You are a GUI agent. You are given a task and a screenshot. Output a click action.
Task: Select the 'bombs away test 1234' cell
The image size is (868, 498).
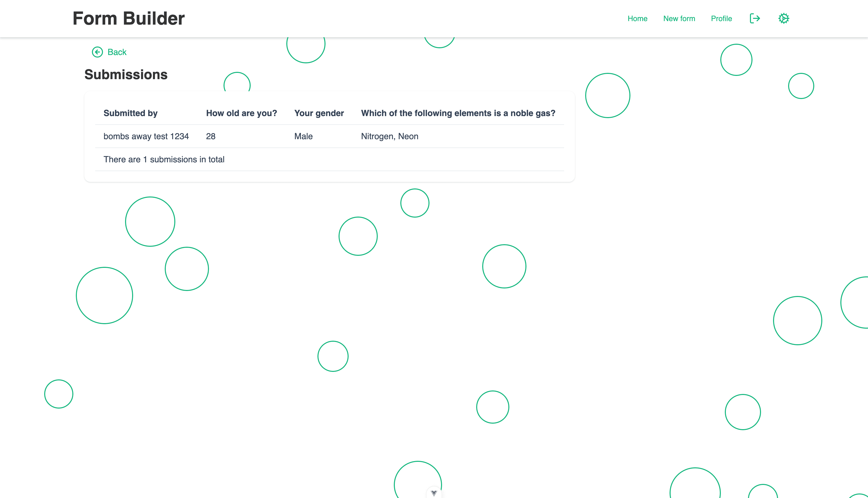tap(146, 136)
